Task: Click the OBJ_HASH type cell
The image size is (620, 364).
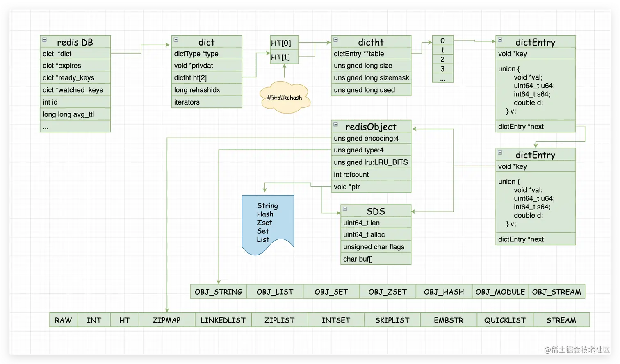Action: pyautogui.click(x=444, y=292)
